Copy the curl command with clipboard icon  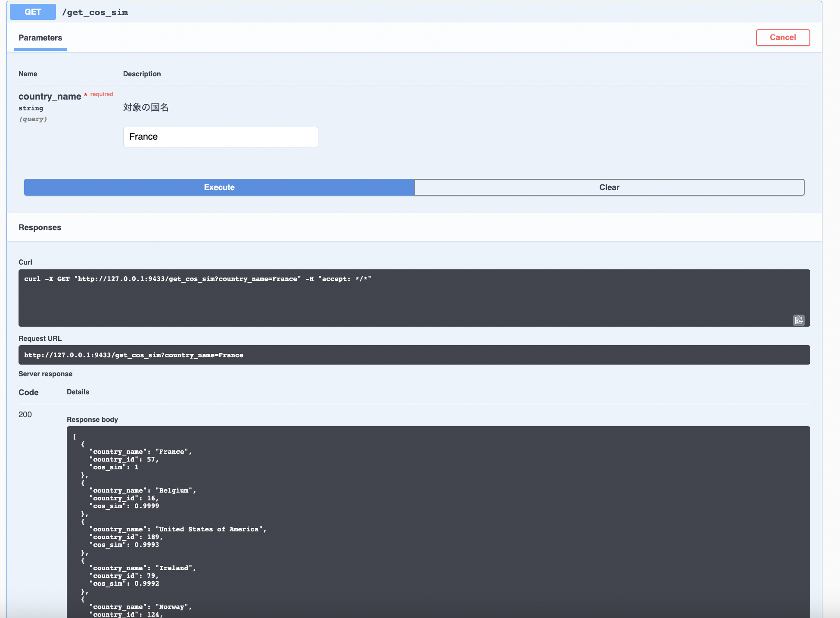[798, 320]
